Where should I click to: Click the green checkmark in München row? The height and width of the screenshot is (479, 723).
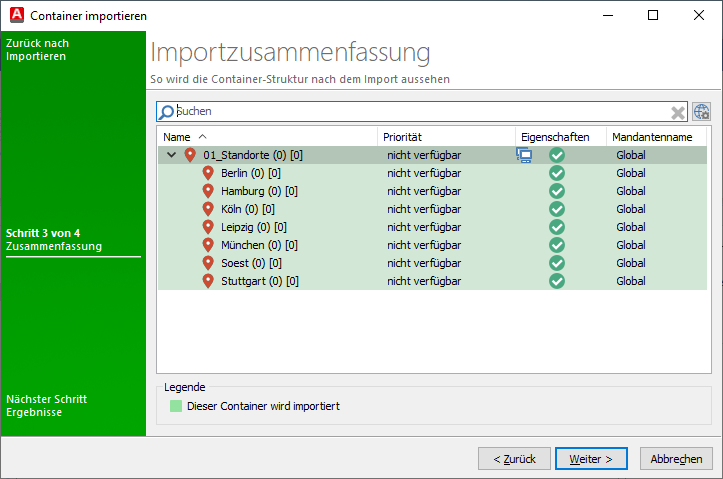557,245
